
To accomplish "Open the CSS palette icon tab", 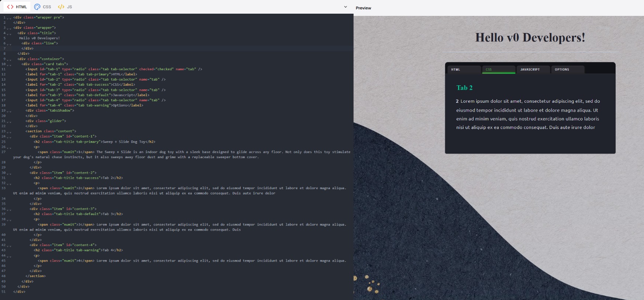I will [x=37, y=7].
